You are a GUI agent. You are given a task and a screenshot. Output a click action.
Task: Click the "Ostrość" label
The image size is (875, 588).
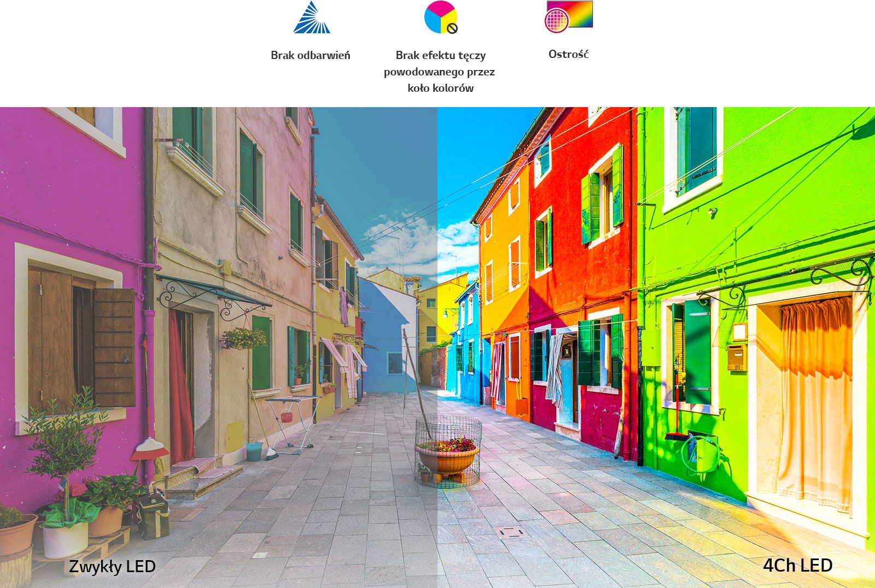tap(568, 54)
